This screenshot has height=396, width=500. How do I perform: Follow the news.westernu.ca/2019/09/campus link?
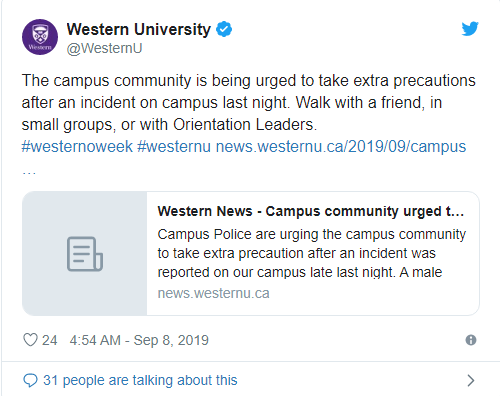coord(341,147)
